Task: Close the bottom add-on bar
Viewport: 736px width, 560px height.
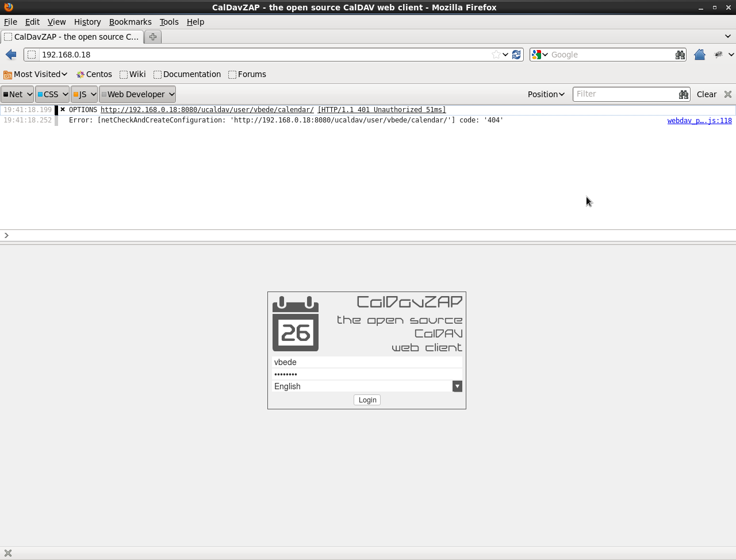Action: point(8,553)
